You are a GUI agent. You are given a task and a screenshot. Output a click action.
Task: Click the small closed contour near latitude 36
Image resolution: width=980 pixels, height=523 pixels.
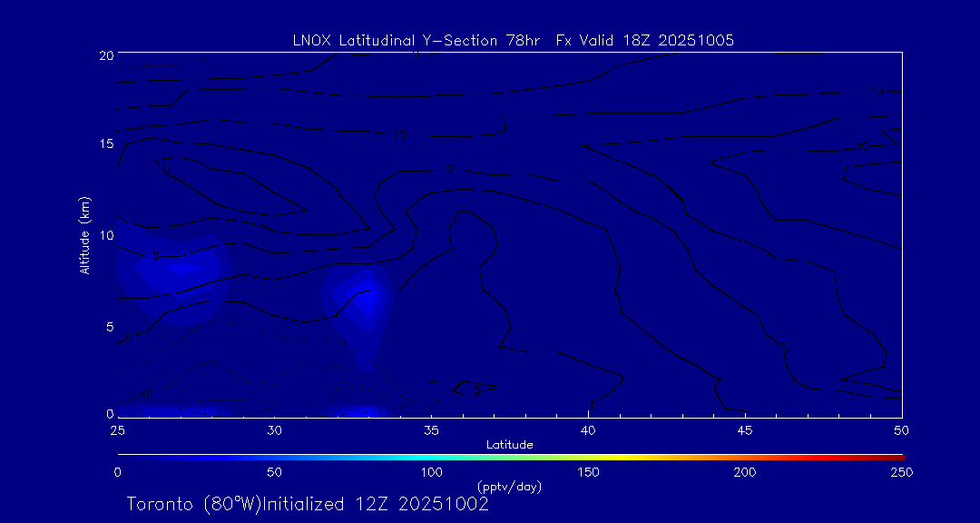(x=476, y=388)
